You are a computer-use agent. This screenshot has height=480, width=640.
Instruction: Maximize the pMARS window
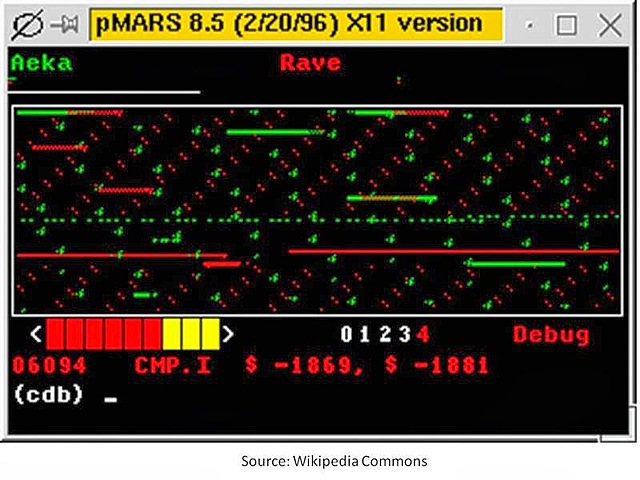click(567, 25)
